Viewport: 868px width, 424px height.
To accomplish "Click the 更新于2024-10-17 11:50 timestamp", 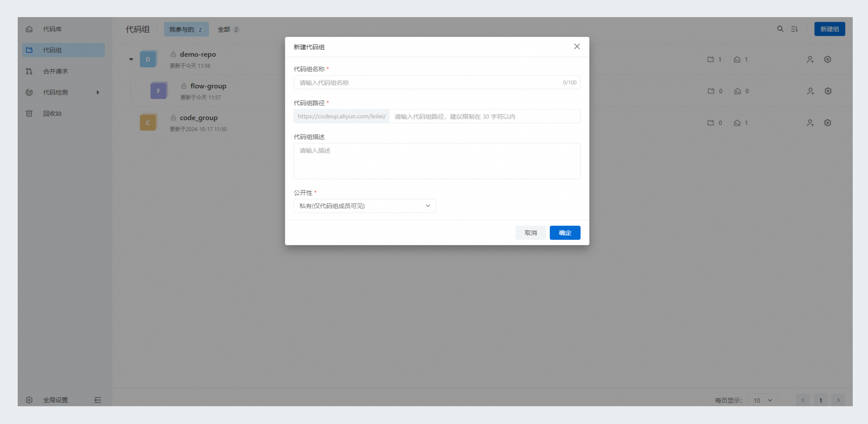I will tap(198, 129).
